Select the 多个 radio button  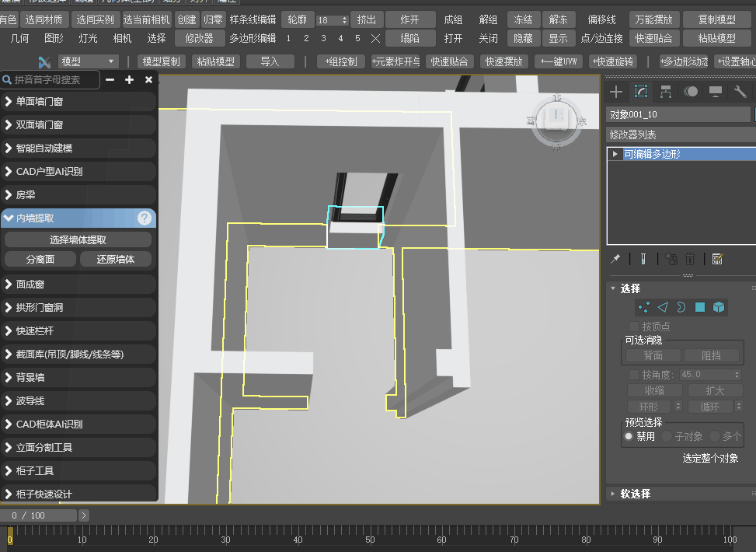pos(714,437)
